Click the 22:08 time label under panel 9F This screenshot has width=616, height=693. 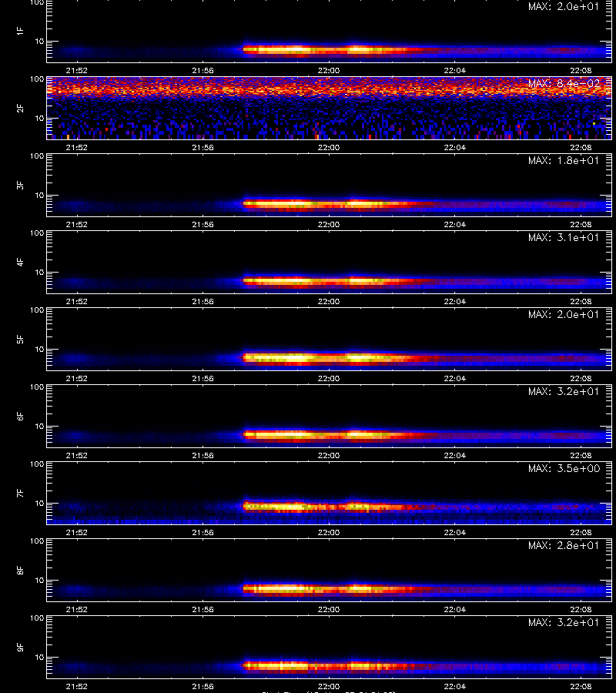(x=581, y=686)
